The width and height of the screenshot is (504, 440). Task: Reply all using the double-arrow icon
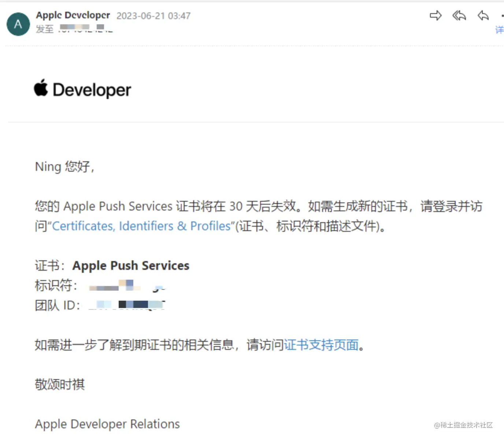(x=459, y=15)
